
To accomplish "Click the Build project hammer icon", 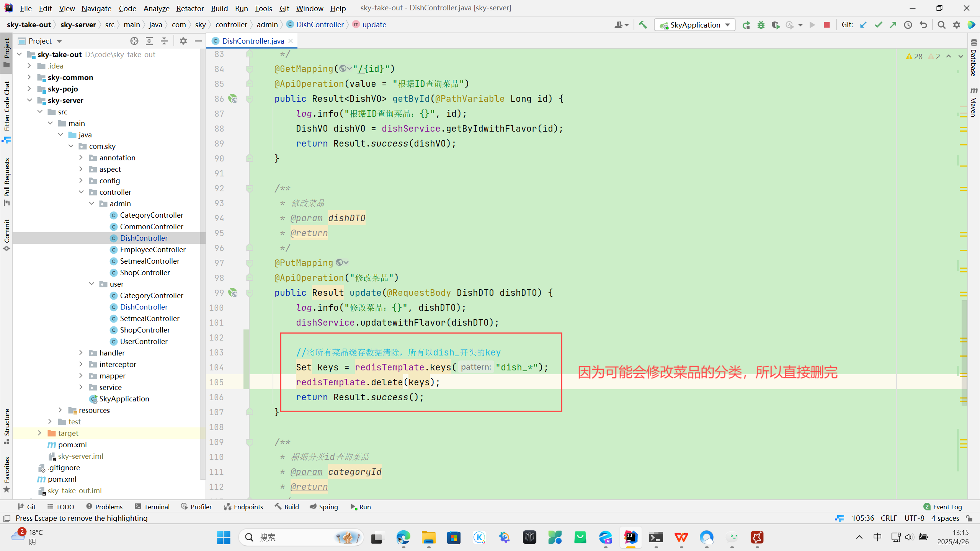I will pos(643,25).
